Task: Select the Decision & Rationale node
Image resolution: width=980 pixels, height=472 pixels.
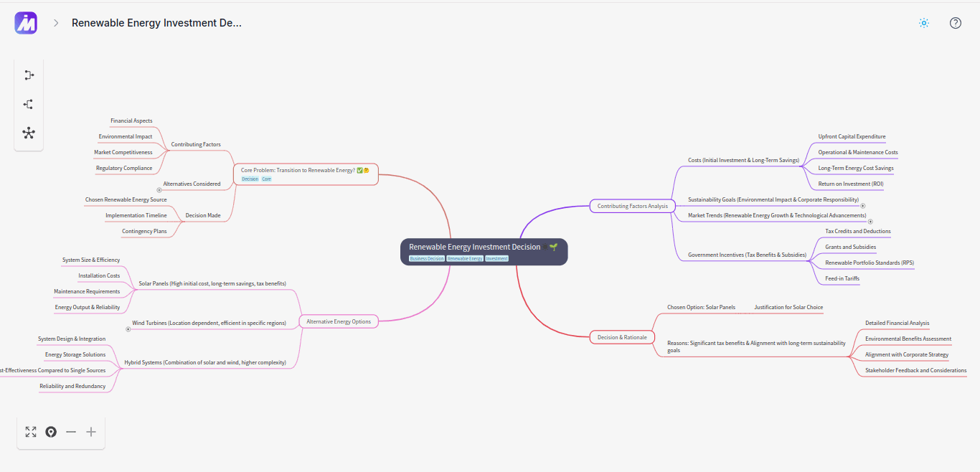Action: (x=622, y=337)
